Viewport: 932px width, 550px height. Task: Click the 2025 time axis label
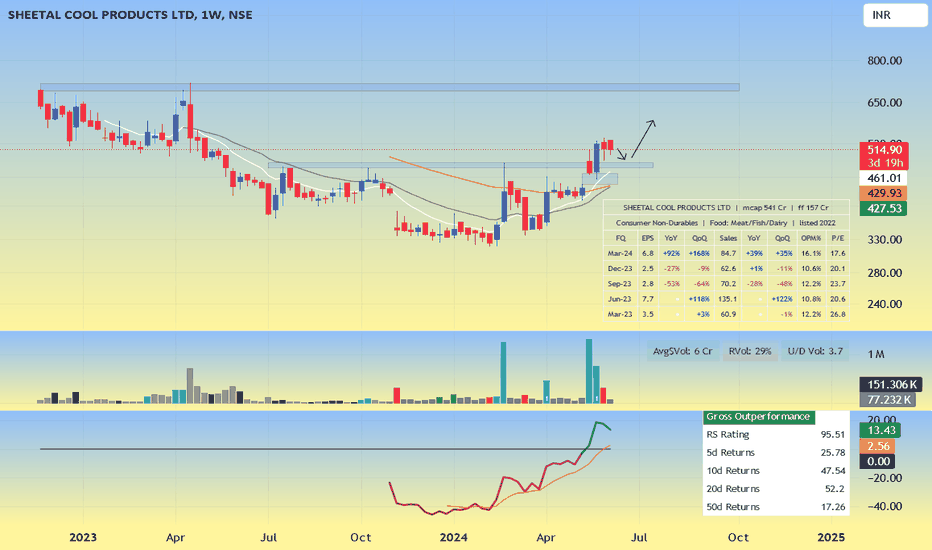point(831,538)
